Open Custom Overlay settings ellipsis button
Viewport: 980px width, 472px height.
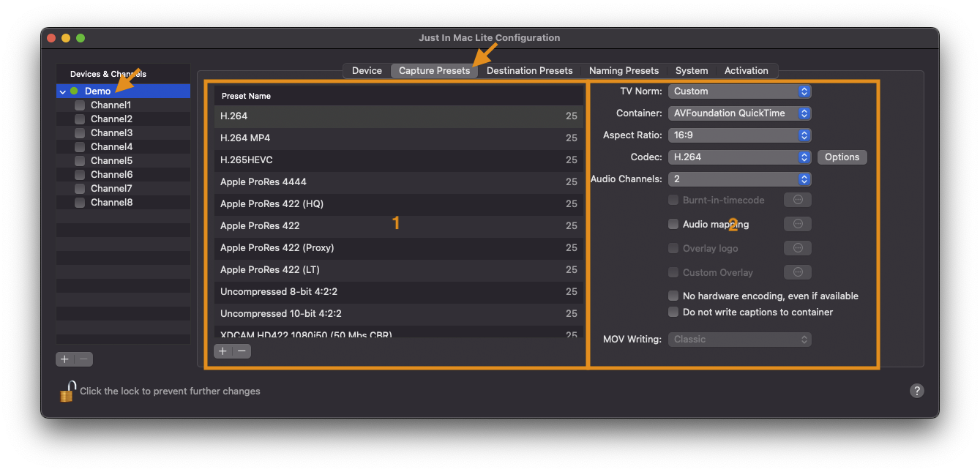point(798,272)
